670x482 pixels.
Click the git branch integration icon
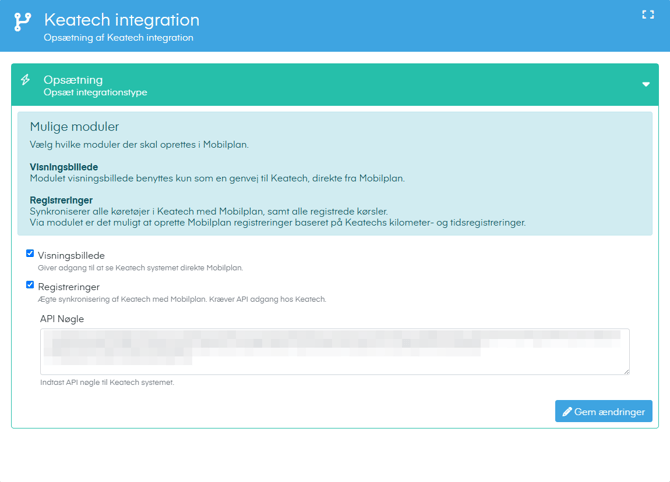point(22,22)
